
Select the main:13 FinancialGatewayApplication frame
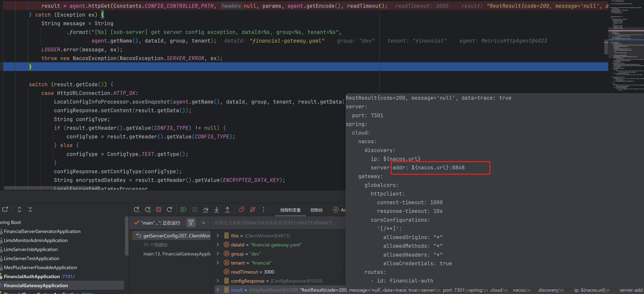pyautogui.click(x=177, y=254)
